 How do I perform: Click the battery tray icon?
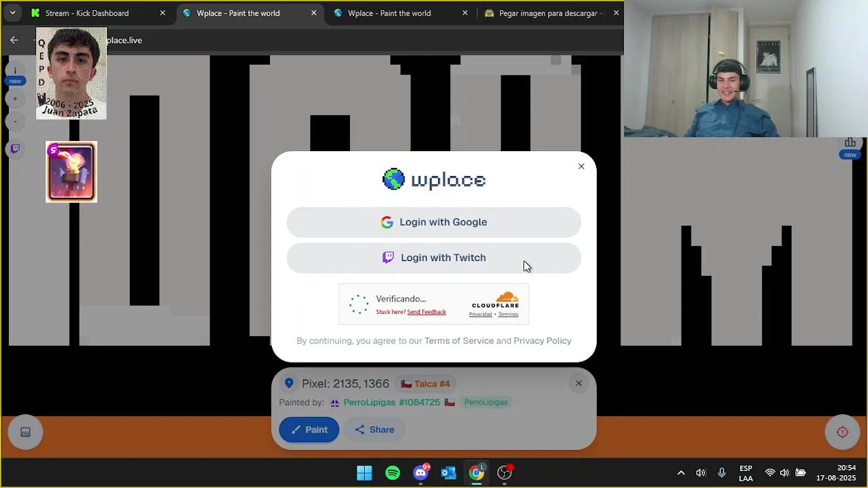[800, 473]
